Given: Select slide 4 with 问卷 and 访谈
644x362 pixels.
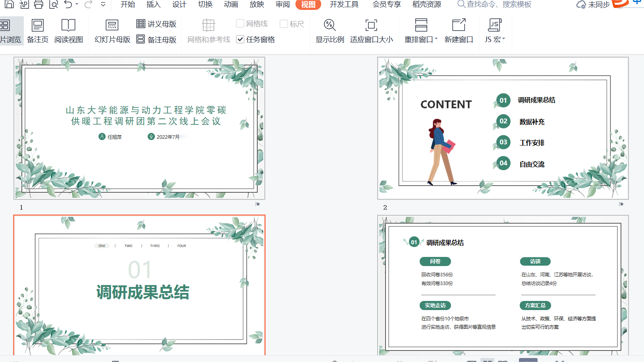Looking at the screenshot, I should (x=503, y=285).
